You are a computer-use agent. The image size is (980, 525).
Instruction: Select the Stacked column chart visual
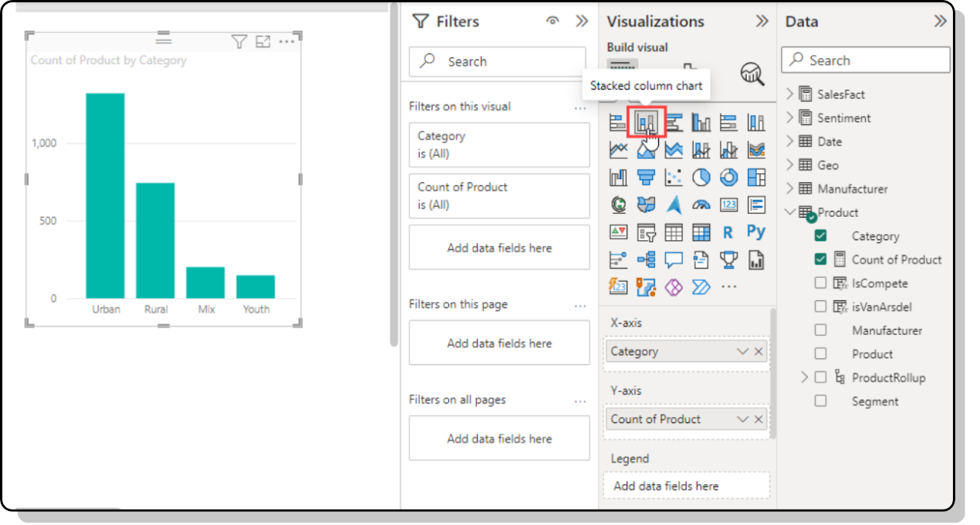[646, 122]
